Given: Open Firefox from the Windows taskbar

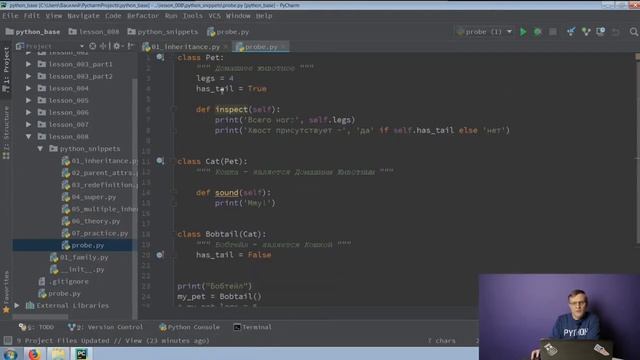Looking at the screenshot, I should coord(34,354).
